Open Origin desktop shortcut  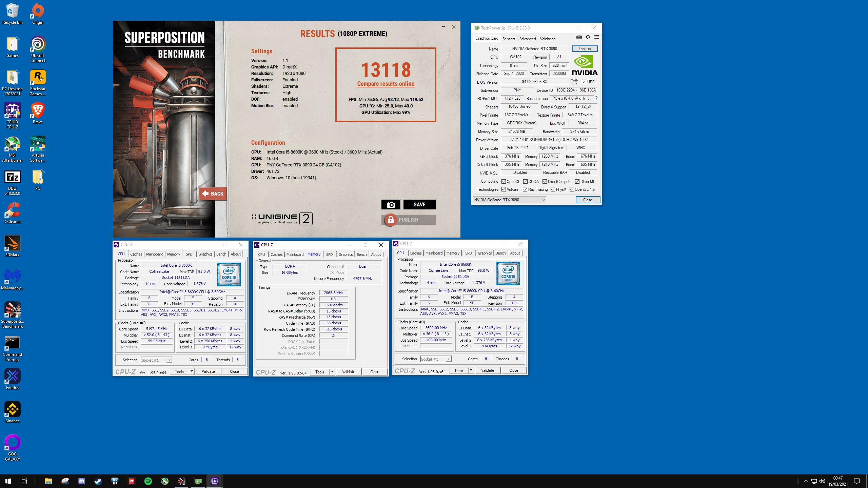pyautogui.click(x=38, y=14)
